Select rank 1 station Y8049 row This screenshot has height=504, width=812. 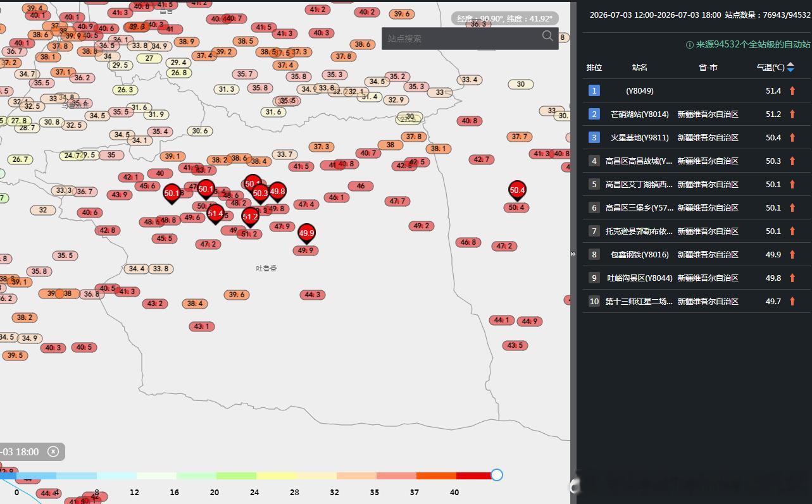pyautogui.click(x=697, y=90)
